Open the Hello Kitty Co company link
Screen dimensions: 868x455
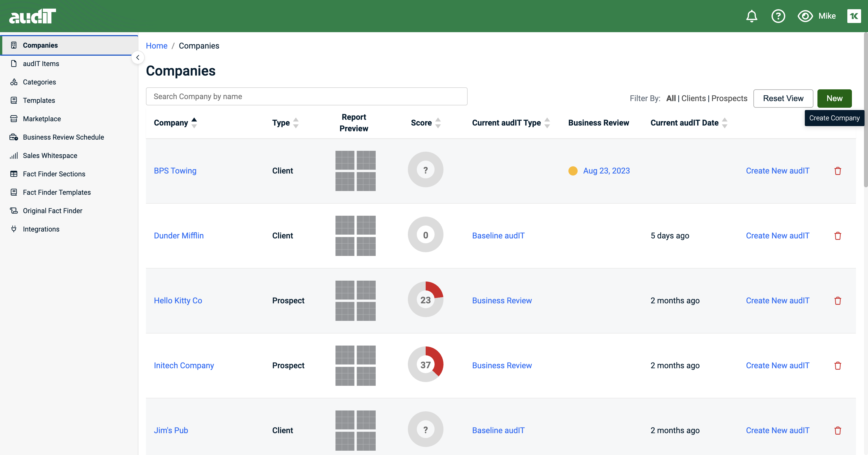tap(178, 301)
